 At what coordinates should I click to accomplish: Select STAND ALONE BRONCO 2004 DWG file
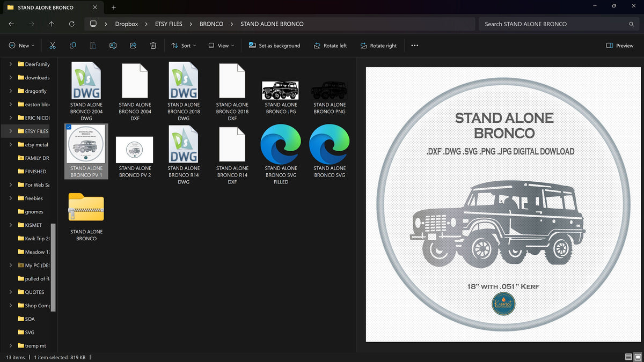[x=86, y=92]
